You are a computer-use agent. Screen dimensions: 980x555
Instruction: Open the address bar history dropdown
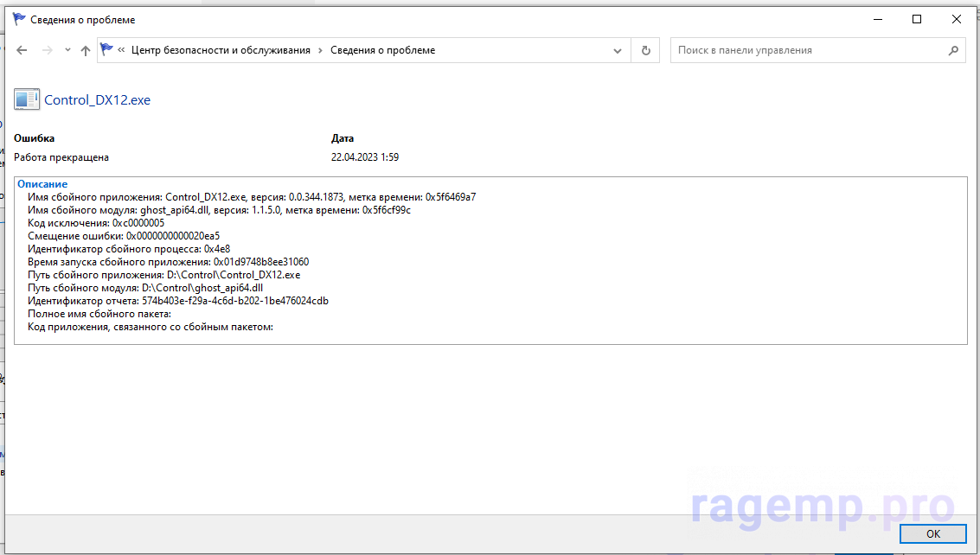[x=618, y=51]
